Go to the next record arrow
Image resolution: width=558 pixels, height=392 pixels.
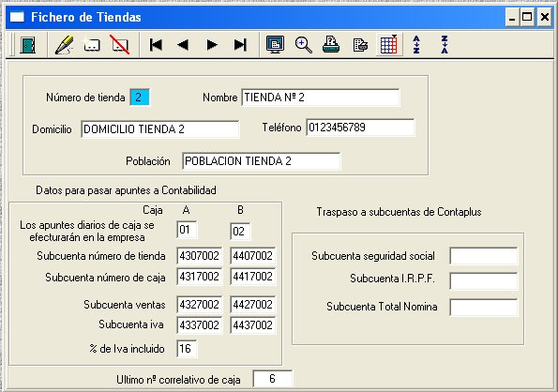pyautogui.click(x=212, y=45)
